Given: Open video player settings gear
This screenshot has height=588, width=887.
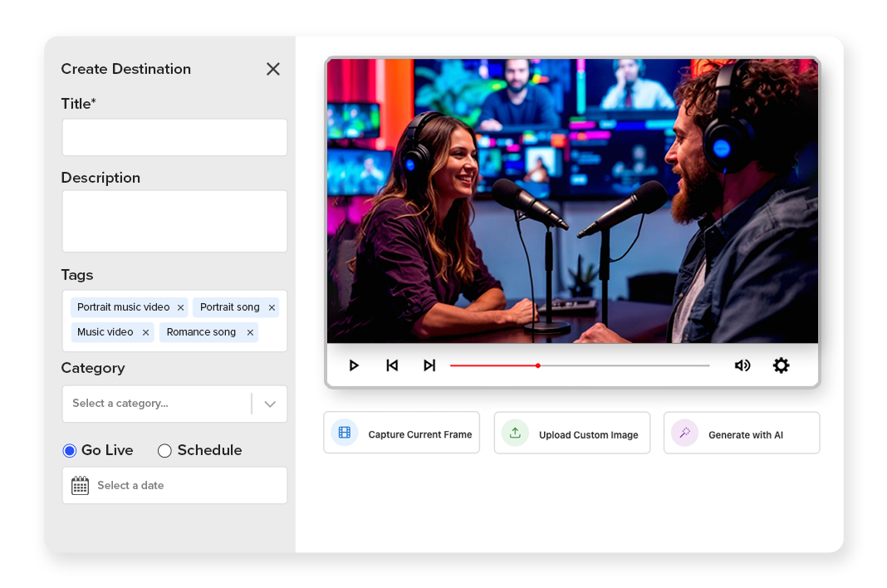Looking at the screenshot, I should (781, 365).
